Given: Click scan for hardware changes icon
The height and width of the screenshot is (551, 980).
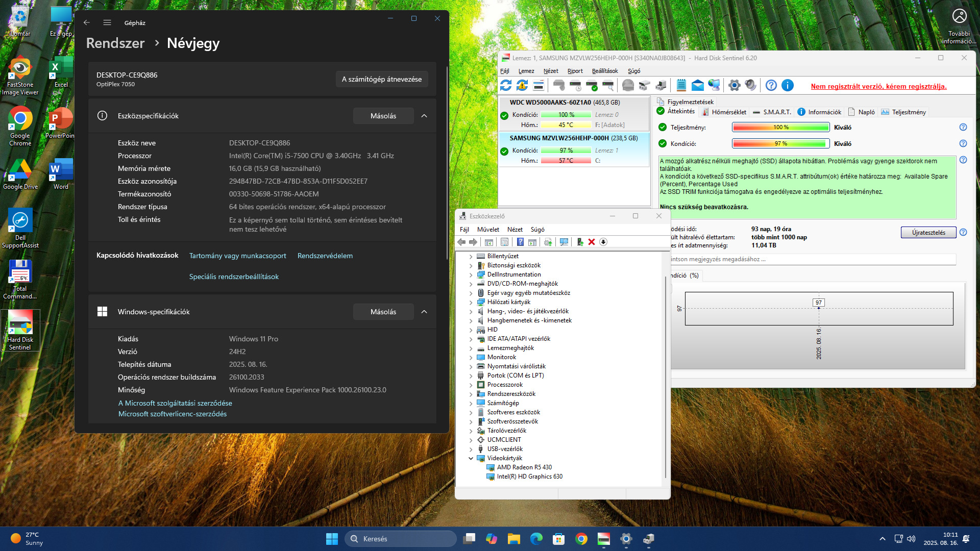Looking at the screenshot, I should [x=563, y=242].
